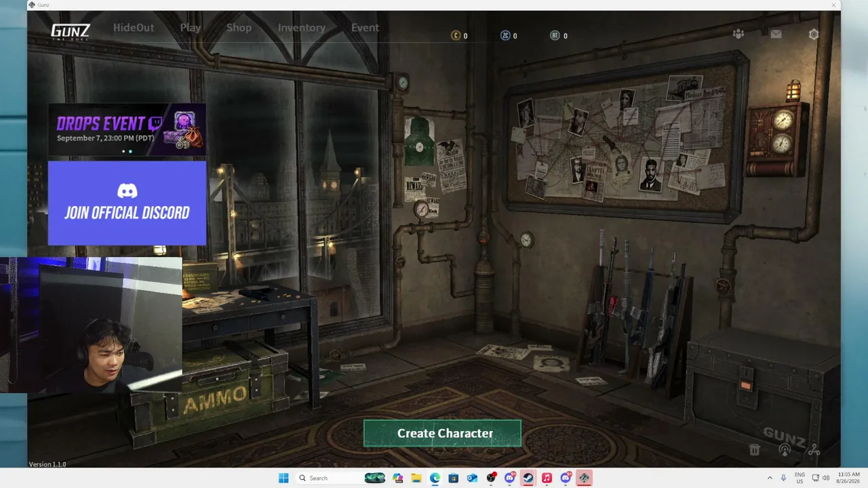Viewport: 868px width, 488px height.
Task: Open the Drops Event banner
Action: point(127,129)
